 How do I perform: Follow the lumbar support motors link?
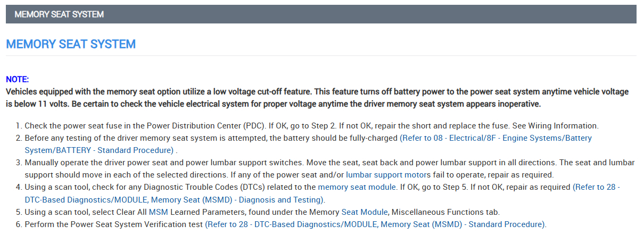coord(388,174)
